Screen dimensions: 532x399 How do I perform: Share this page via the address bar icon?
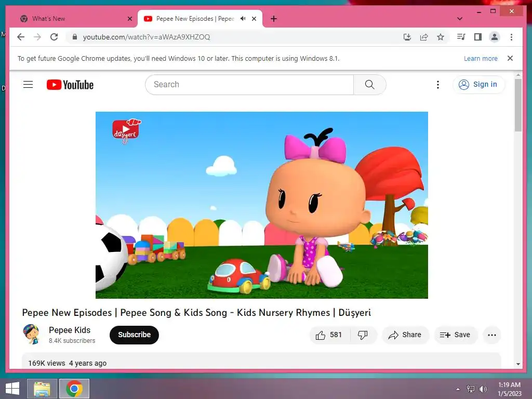pyautogui.click(x=424, y=37)
